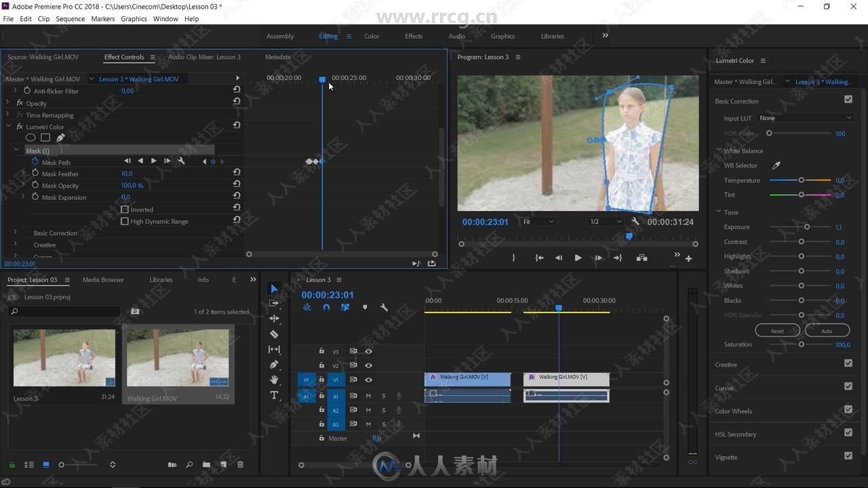Expand the Mask Feather property
This screenshot has height=488, width=868.
tap(24, 174)
